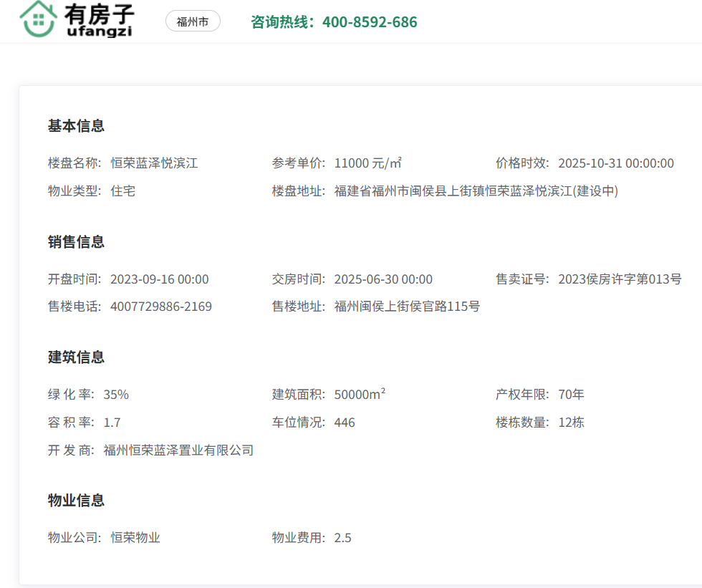Viewport: 702px width, 588px height.
Task: Click the 400-8592-686 hotline number
Action: point(370,22)
